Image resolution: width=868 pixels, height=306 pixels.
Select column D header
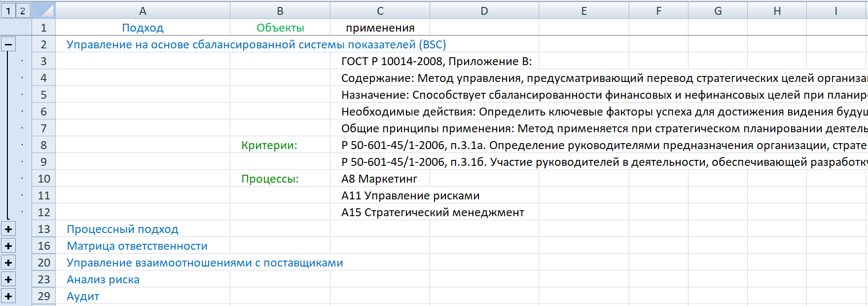click(x=484, y=11)
